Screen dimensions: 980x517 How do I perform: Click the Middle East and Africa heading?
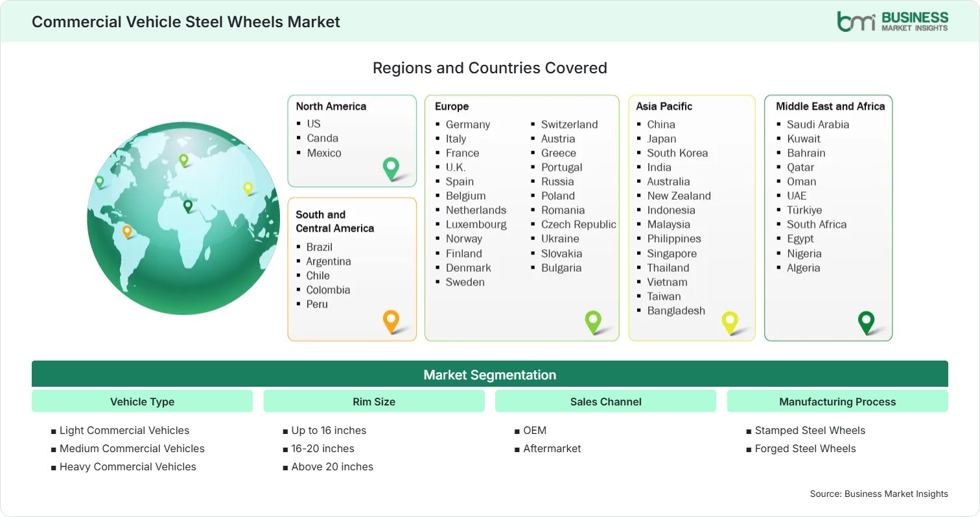pyautogui.click(x=830, y=106)
